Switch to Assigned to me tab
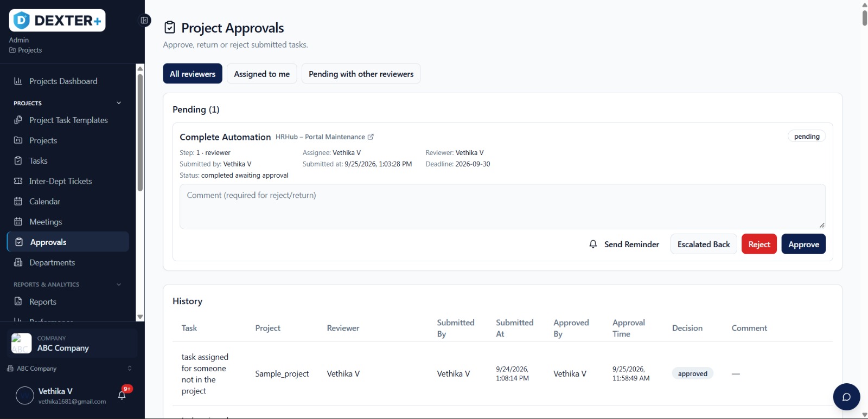 coord(262,74)
